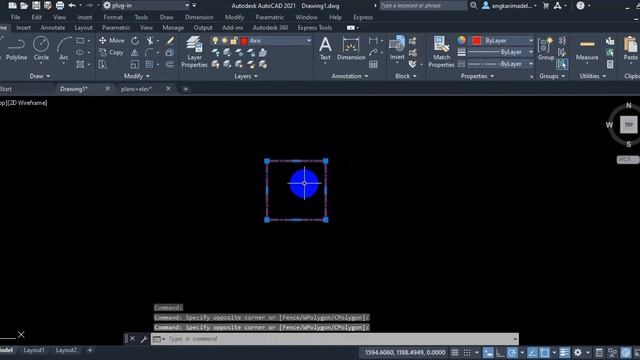Click the Table icon in Annotation
This screenshot has width=640, height=360.
pos(373,64)
